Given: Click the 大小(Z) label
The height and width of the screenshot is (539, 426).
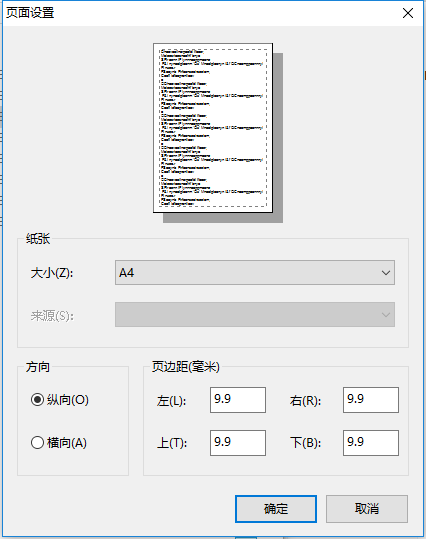Looking at the screenshot, I should click(x=52, y=273).
